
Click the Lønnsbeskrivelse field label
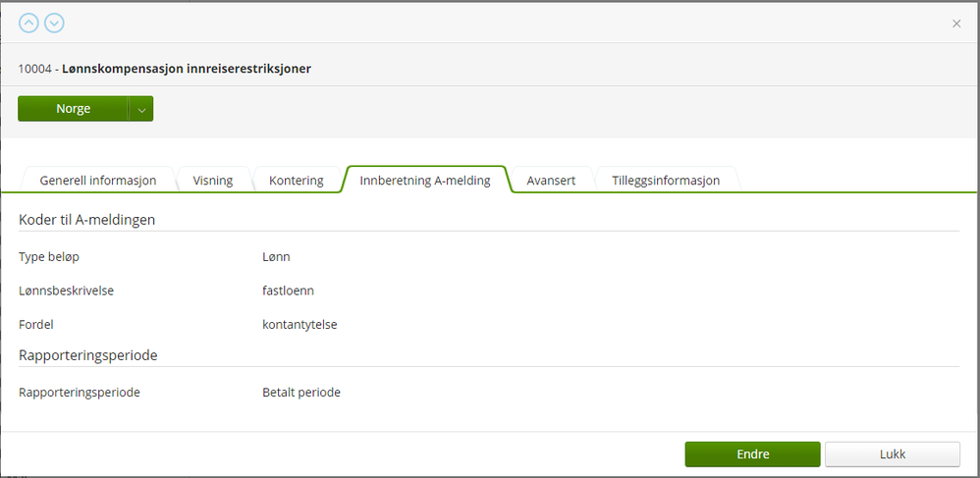(66, 291)
